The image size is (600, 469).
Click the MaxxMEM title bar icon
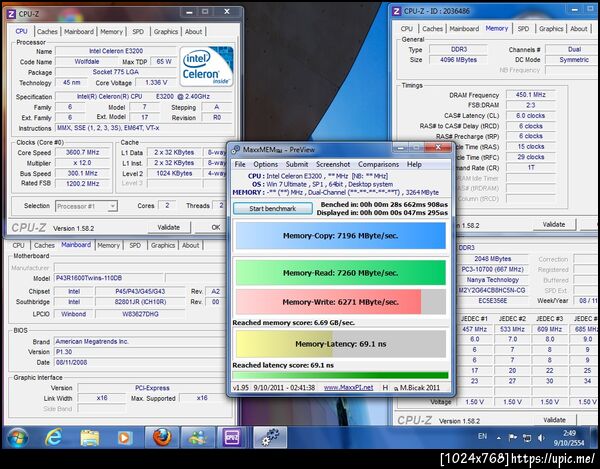click(236, 150)
